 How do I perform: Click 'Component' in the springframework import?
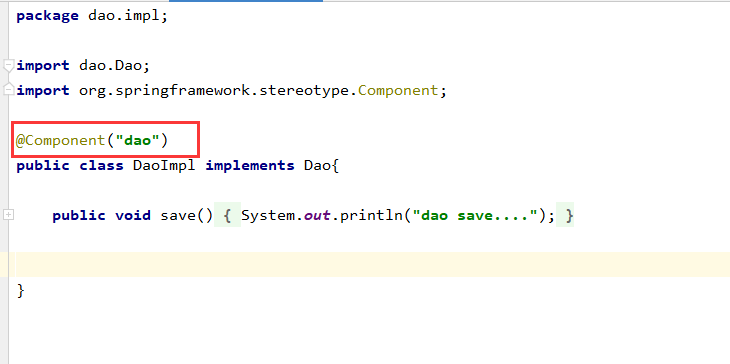click(398, 90)
